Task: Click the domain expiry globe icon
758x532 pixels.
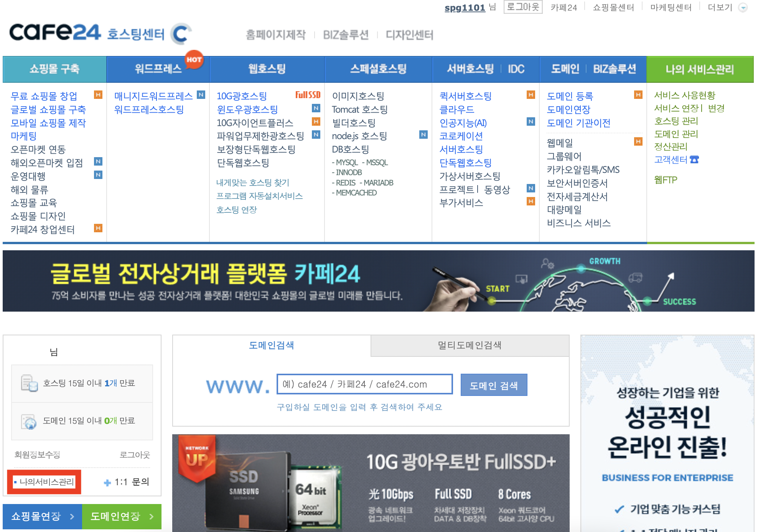Action: pos(29,422)
